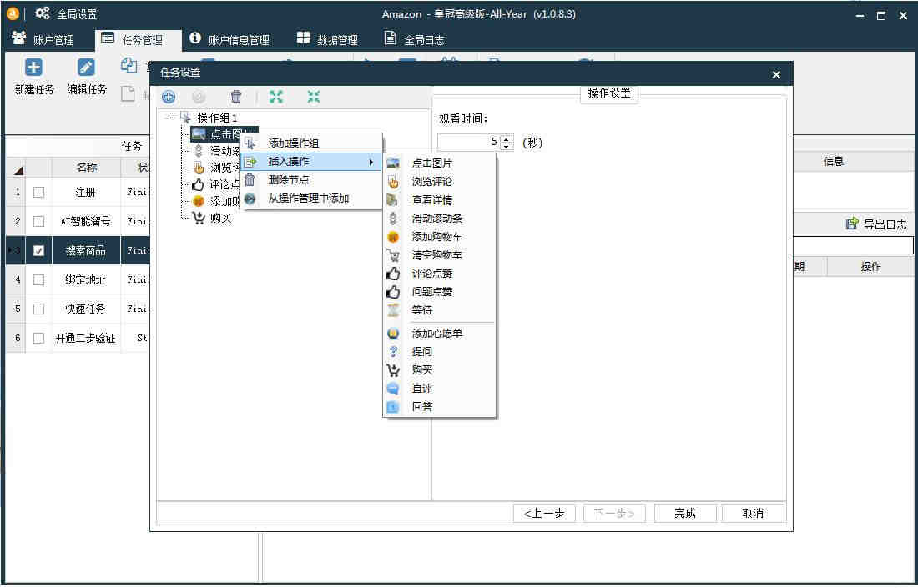Choose 点击图片 from the 插入操作 submenu
Screen dimensions: 918x588
click(x=439, y=163)
